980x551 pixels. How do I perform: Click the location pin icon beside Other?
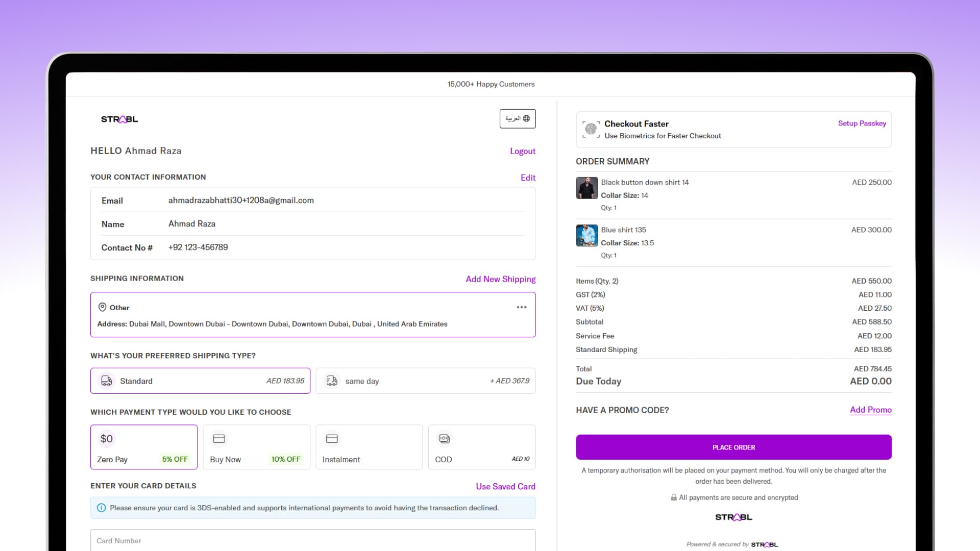click(102, 307)
